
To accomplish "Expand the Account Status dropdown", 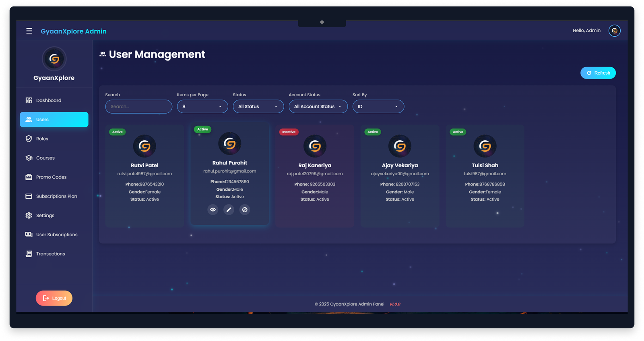I will pos(318,106).
